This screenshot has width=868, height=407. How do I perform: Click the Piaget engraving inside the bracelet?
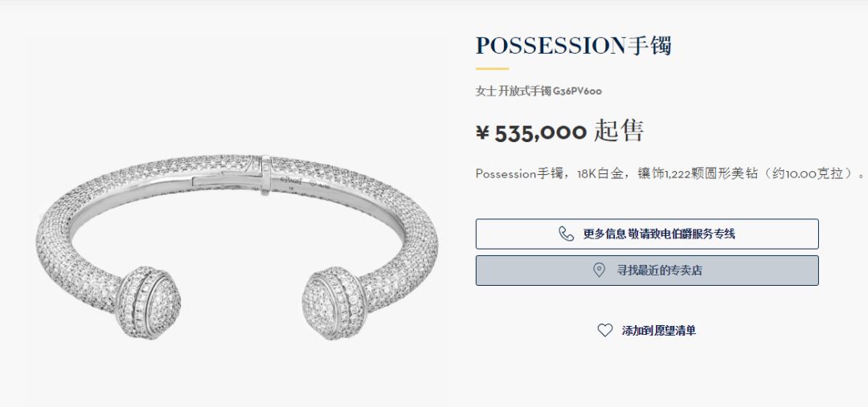point(291,181)
